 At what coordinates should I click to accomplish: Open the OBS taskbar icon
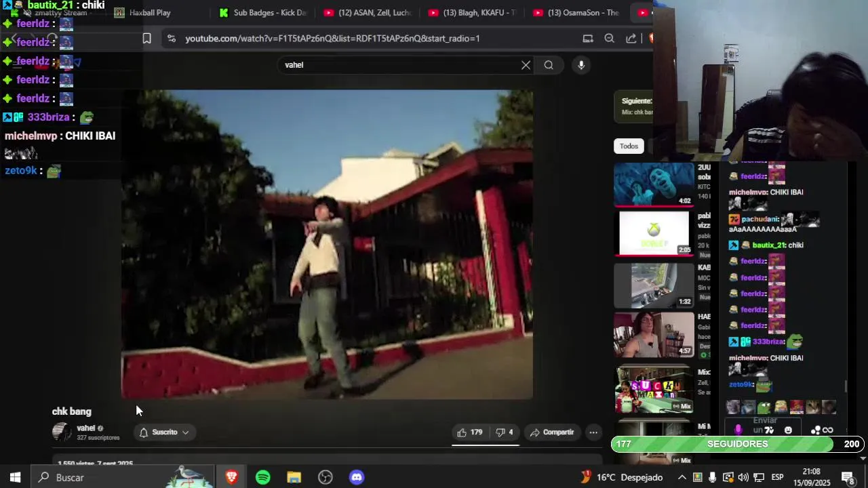(325, 477)
